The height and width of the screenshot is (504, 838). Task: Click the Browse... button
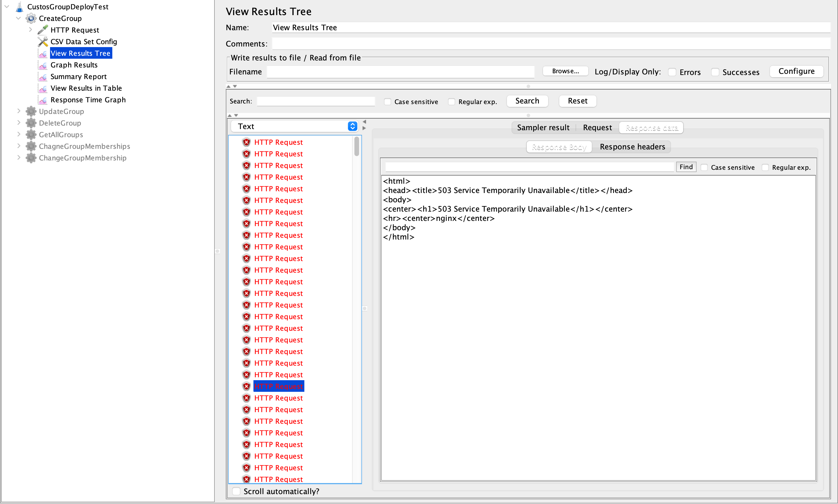[x=565, y=71]
